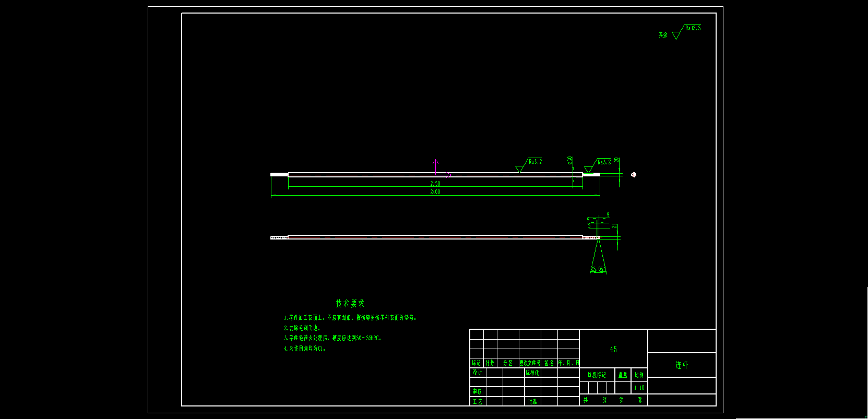The height and width of the screenshot is (419, 868).
Task: Click note 4 about unmarked chamfers
Action: (305, 349)
